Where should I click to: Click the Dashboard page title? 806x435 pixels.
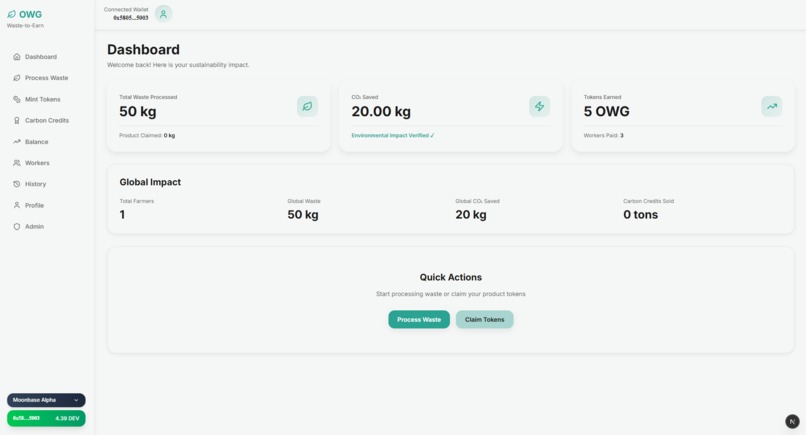coord(143,49)
